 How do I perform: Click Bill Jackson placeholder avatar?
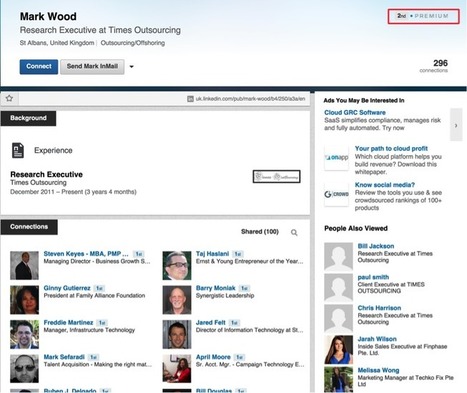338,256
